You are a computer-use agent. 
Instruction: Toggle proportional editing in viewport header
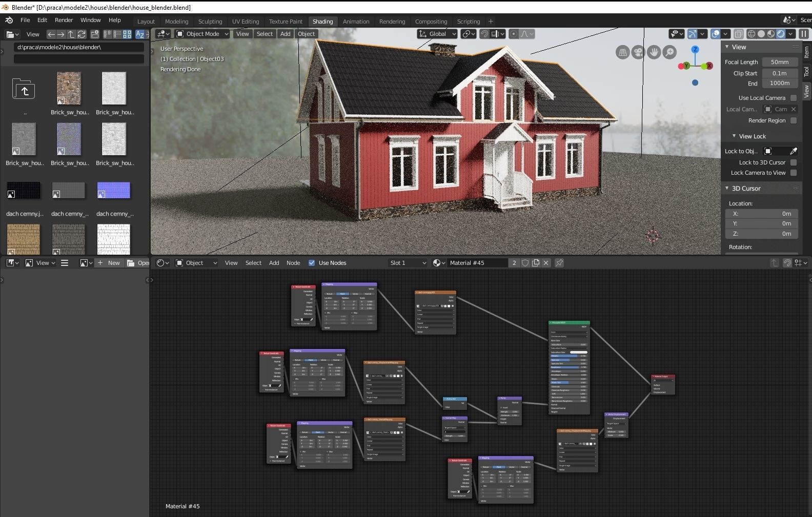click(x=514, y=34)
